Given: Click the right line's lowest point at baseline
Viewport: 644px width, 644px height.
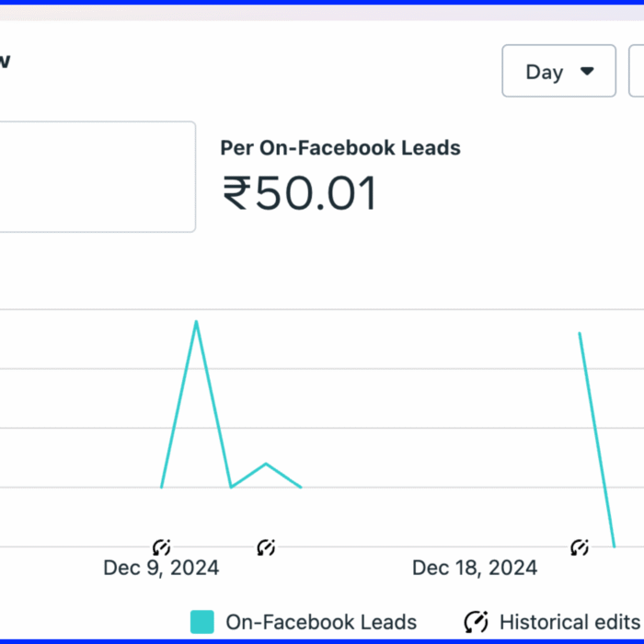Looking at the screenshot, I should click(x=614, y=546).
